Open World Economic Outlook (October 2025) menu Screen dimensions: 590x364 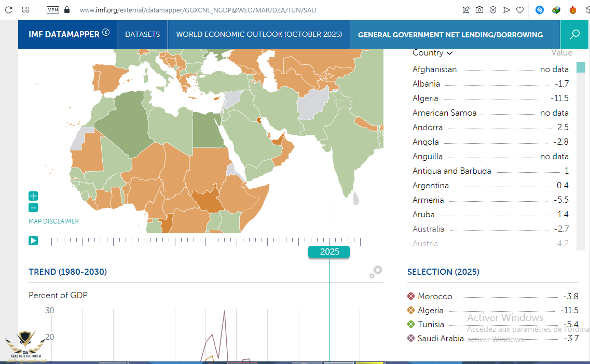tap(259, 35)
